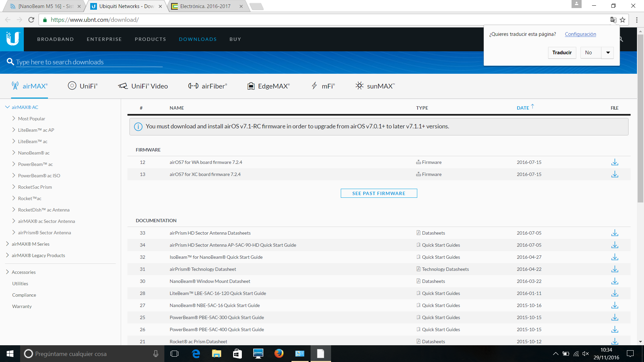Screen dimensions: 644x362
Task: Go back to previous page
Action: click(x=8, y=20)
